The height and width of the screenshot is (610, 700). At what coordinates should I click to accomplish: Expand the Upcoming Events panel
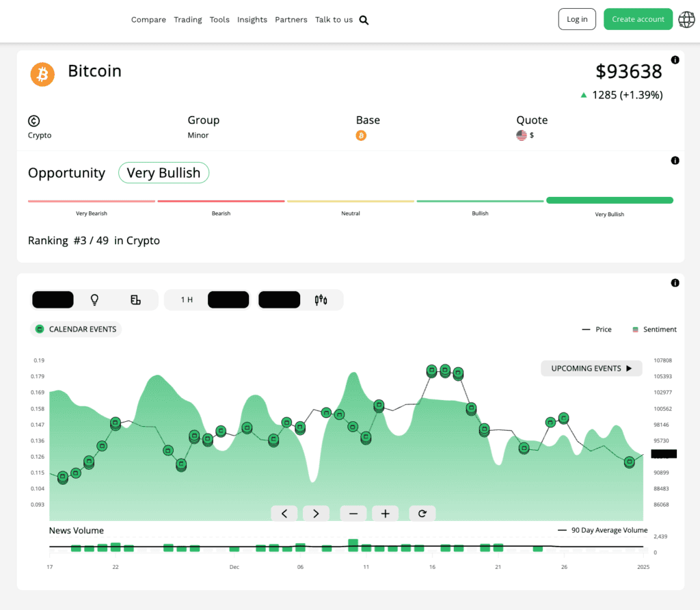pyautogui.click(x=591, y=369)
